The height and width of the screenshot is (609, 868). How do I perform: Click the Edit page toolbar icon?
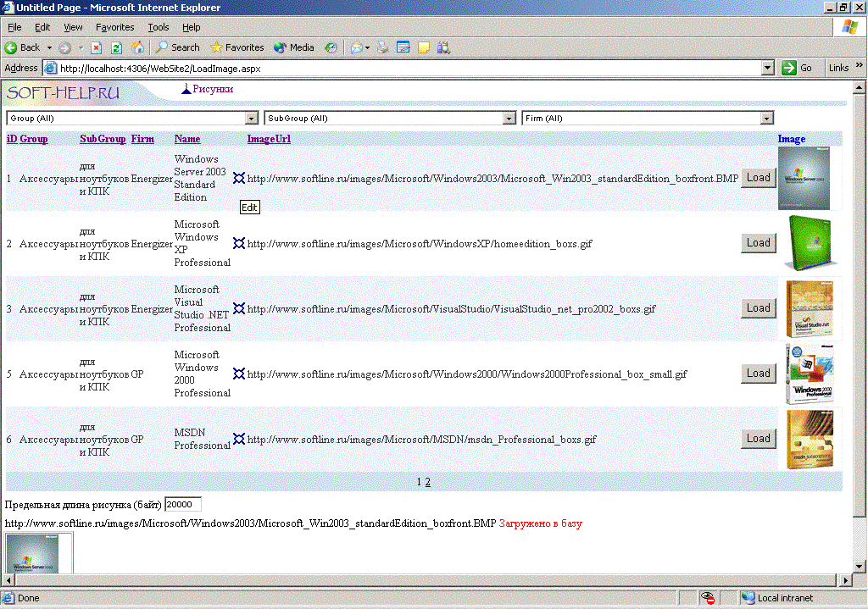point(403,47)
